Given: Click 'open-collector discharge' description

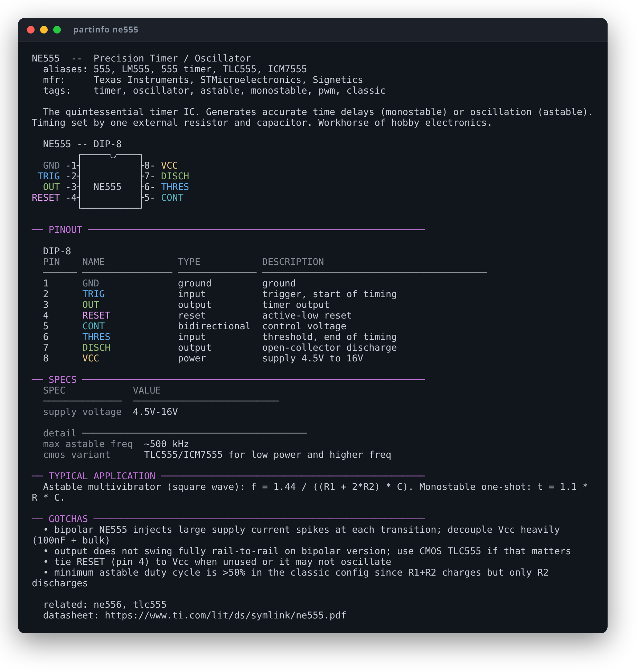Looking at the screenshot, I should [329, 348].
